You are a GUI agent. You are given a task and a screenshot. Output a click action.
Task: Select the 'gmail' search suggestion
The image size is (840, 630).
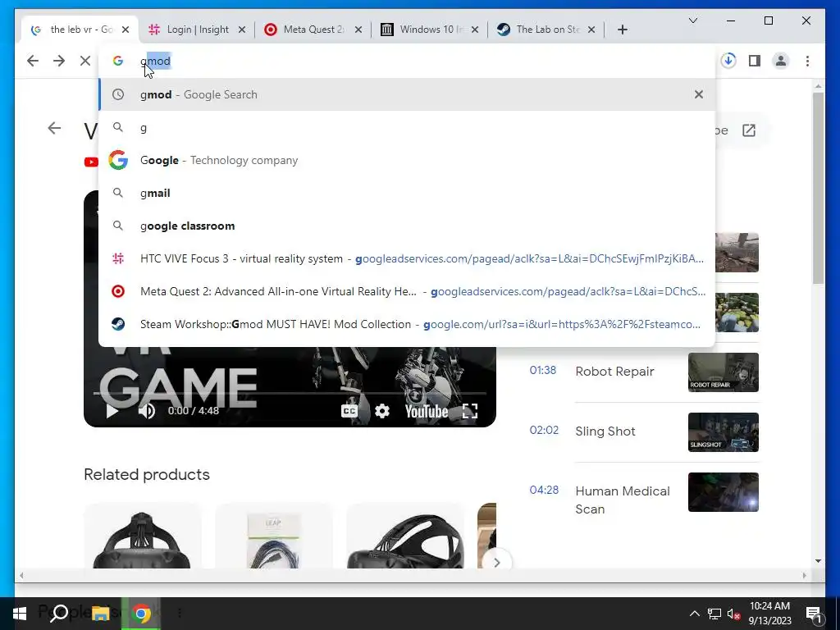click(407, 193)
